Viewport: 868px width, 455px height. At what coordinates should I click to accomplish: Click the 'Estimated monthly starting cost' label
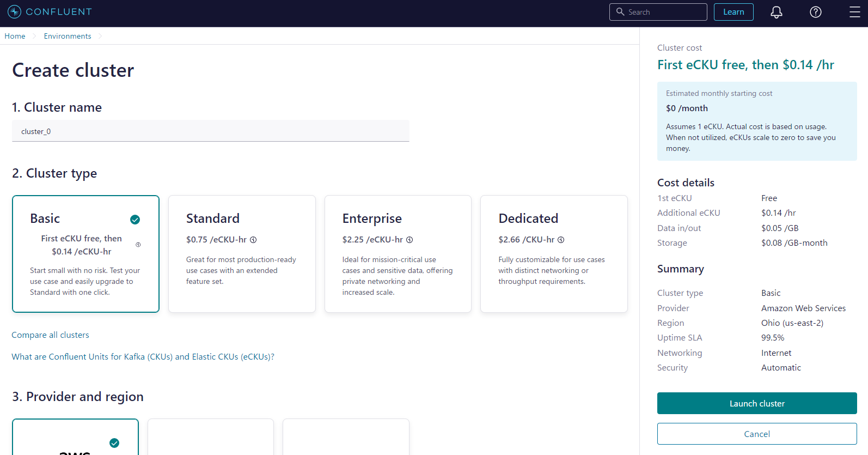[x=719, y=94]
